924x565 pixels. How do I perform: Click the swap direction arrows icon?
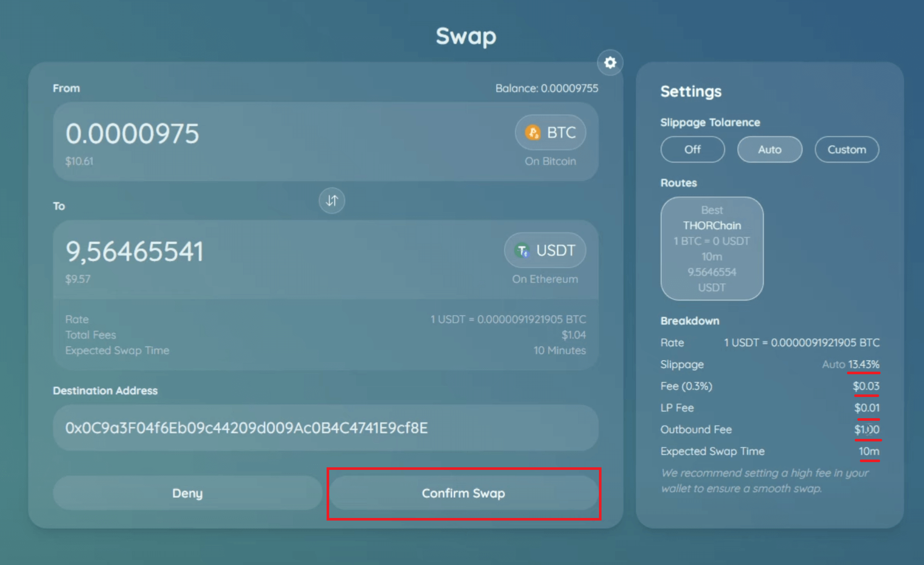pos(332,201)
